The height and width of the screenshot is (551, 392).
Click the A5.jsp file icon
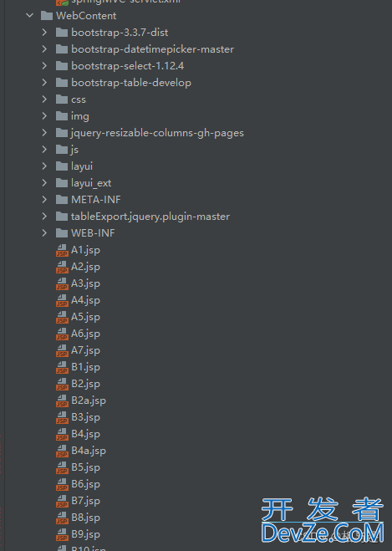click(x=62, y=317)
